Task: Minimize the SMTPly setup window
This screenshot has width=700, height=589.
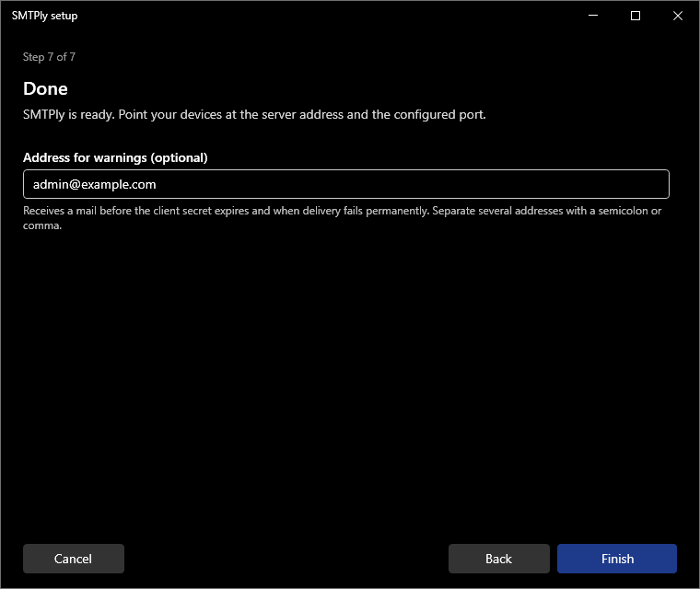Action: 593,16
